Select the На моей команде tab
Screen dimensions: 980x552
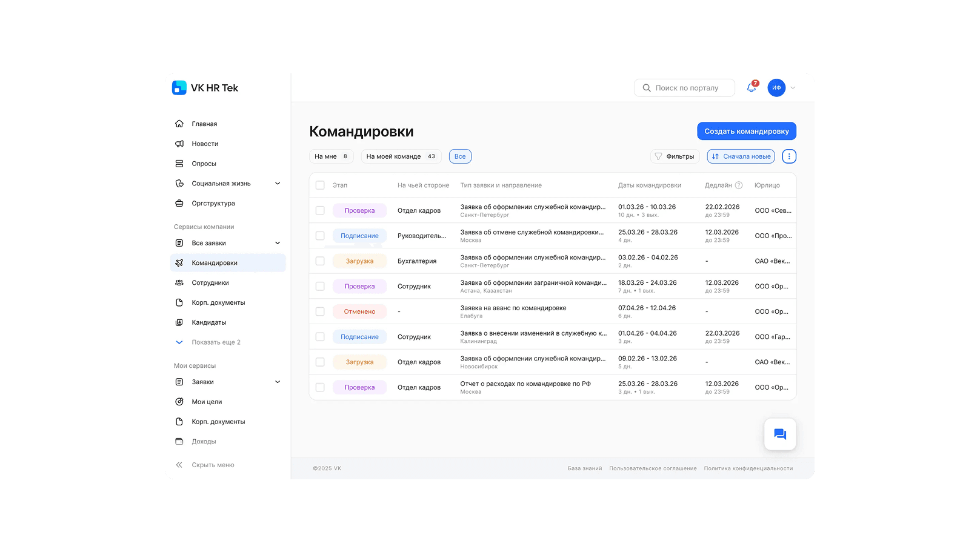[x=401, y=156]
